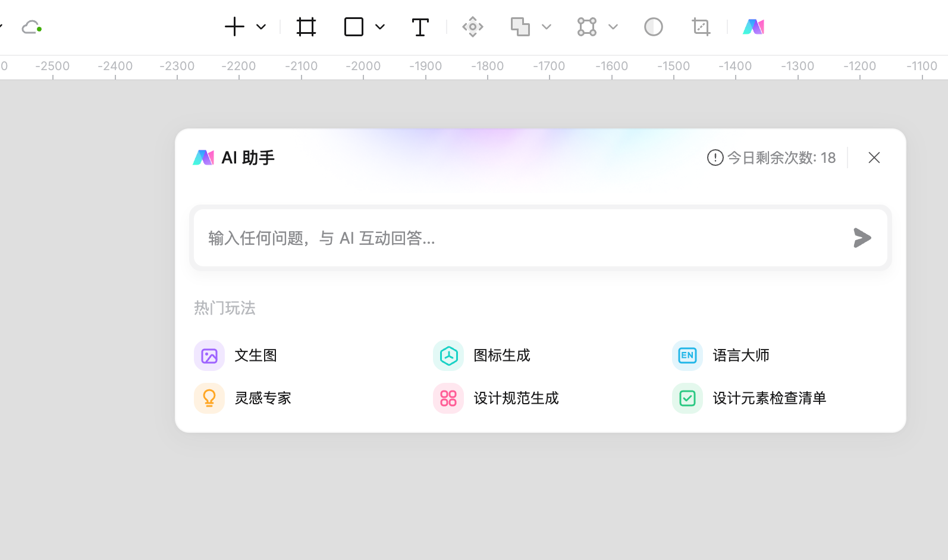
Task: Open the 图标生成 feature
Action: tap(482, 355)
